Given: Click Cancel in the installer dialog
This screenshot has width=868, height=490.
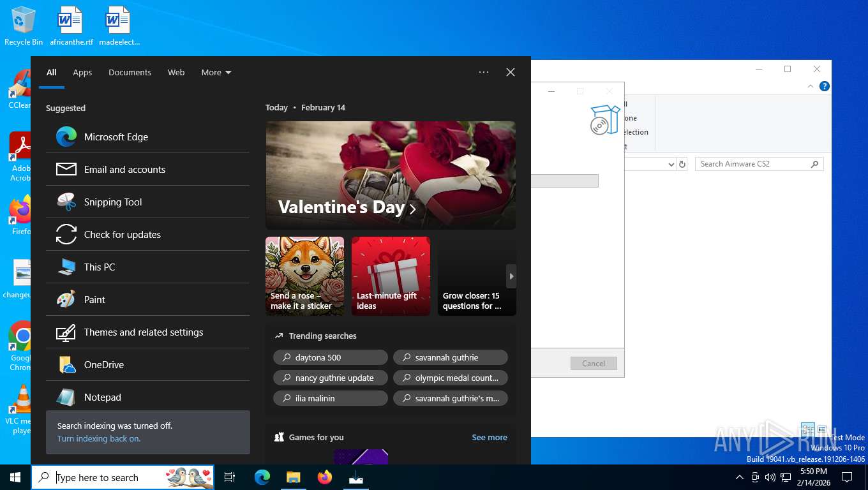Looking at the screenshot, I should (x=594, y=363).
